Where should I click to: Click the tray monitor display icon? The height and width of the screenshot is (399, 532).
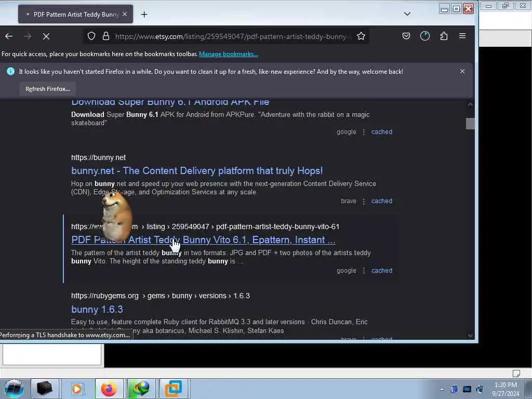(x=467, y=389)
